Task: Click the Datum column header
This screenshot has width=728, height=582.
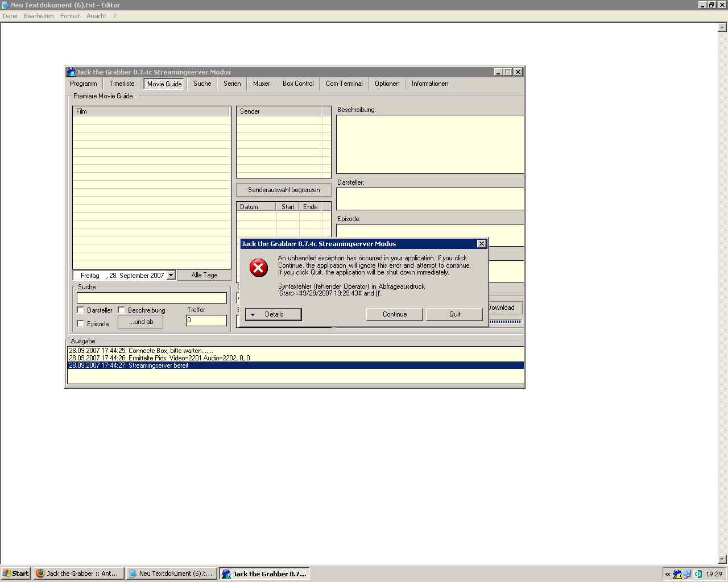Action: [257, 207]
